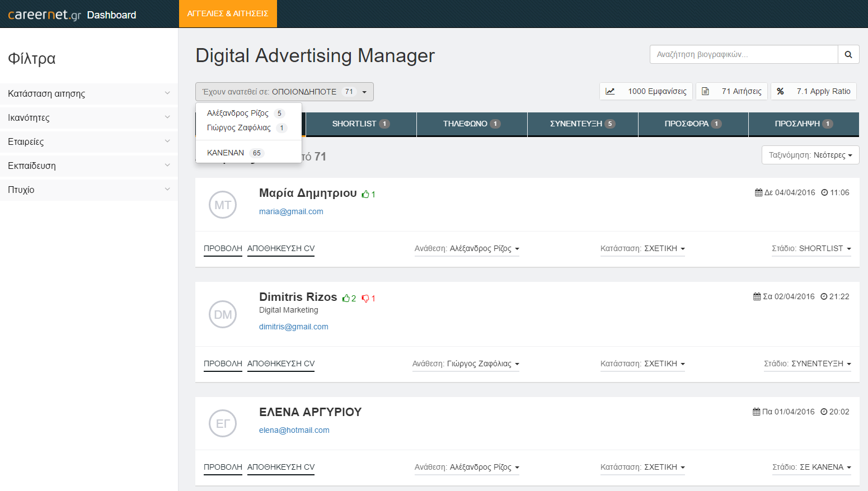Click ΑΠΟΘΗΚΕΥΣΗ CV for ΕΛΕΝΑ ΑΡΓΥΡΙΟΥ
The height and width of the screenshot is (491, 868).
(x=281, y=468)
